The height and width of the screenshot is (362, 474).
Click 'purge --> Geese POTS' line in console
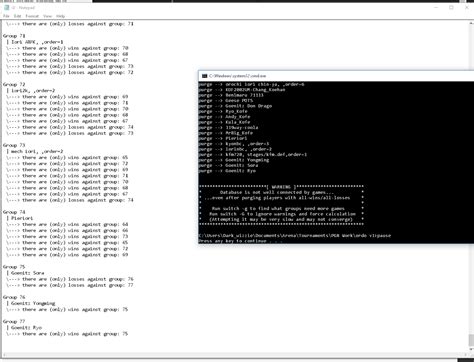pos(226,100)
